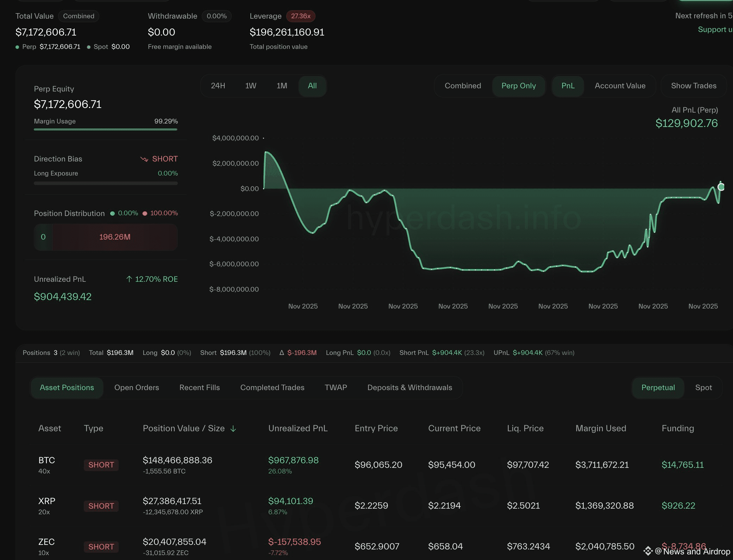Click the BTC SHORT type badge

pos(101,465)
